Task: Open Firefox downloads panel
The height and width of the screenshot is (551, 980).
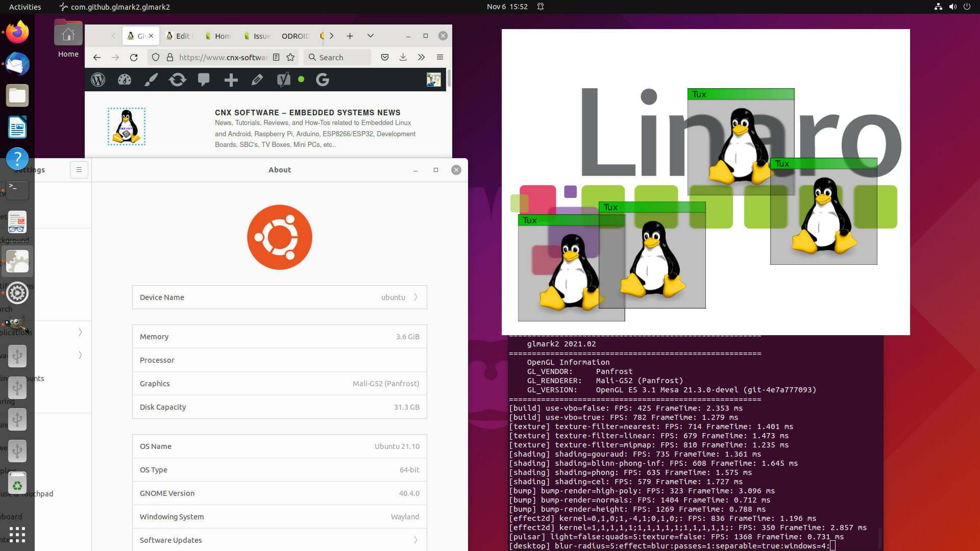Action: [x=403, y=57]
